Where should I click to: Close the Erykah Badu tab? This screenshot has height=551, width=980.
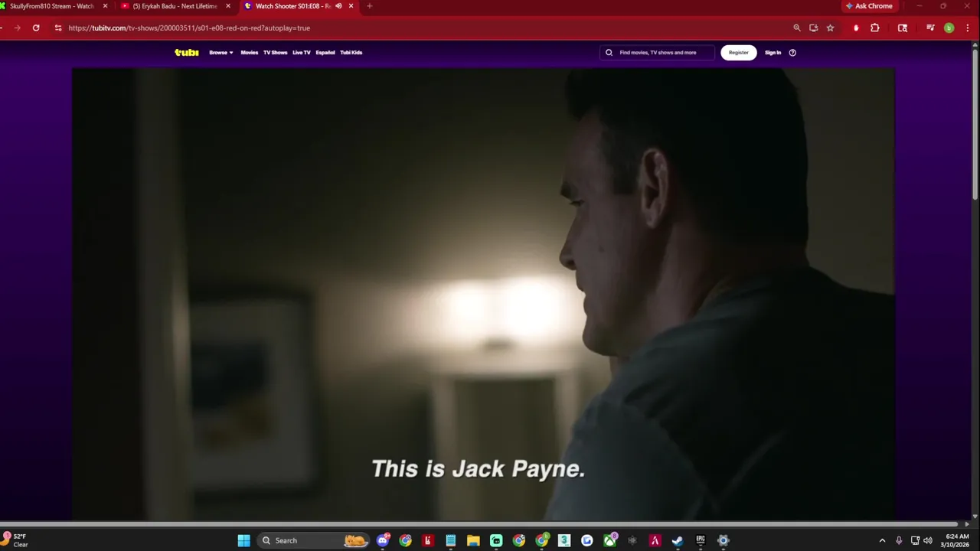(x=228, y=6)
